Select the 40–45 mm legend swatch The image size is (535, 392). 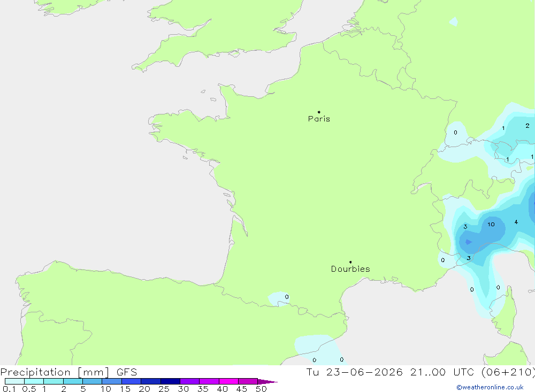pos(228,381)
